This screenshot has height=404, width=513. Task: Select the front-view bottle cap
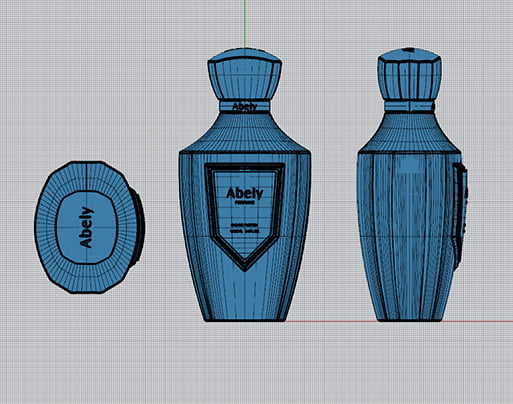coord(245,74)
